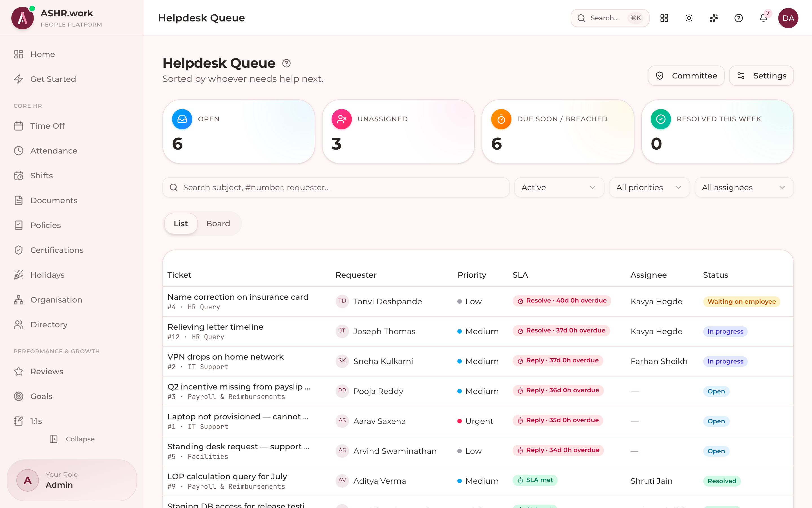Open ticket Relieving letter timeline
This screenshot has width=812, height=508.
(215, 327)
